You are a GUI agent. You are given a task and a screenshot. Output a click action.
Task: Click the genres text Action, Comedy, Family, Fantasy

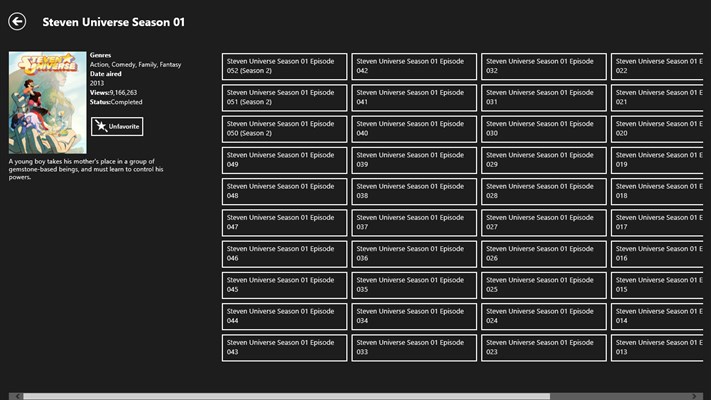[135, 64]
